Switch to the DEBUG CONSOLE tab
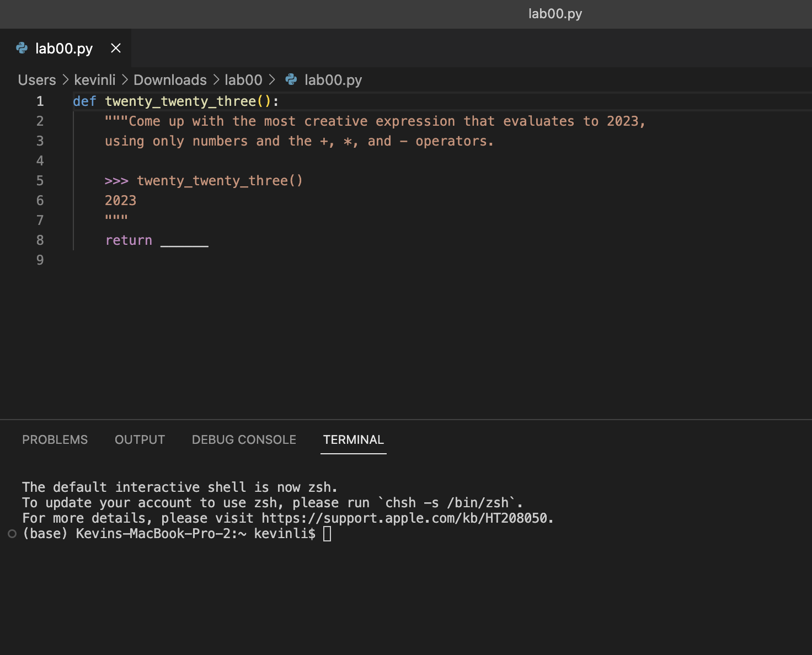812x655 pixels. 244,440
